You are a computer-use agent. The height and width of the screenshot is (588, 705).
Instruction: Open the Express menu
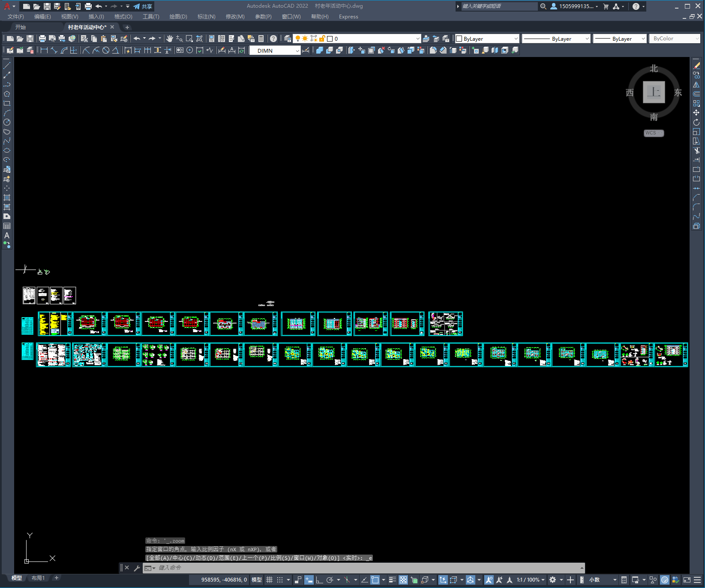[x=348, y=17]
